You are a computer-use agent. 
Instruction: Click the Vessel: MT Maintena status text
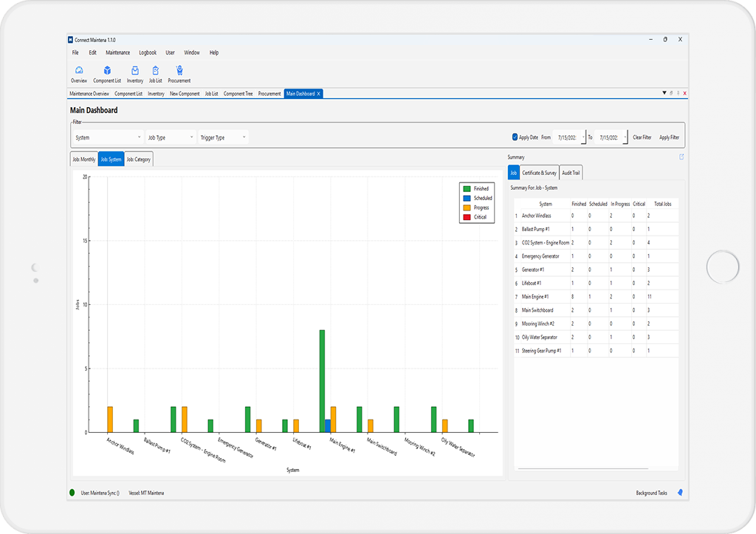click(146, 493)
